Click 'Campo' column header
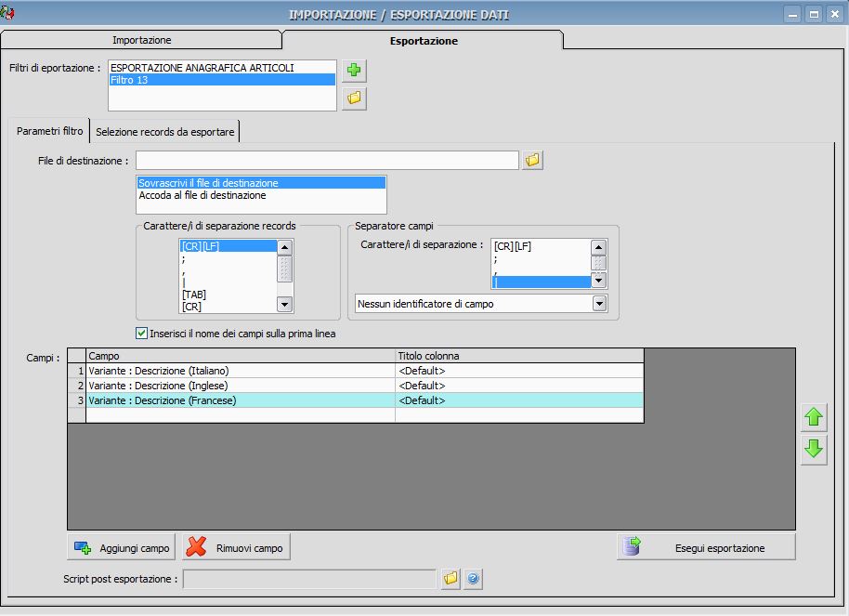 [x=241, y=356]
